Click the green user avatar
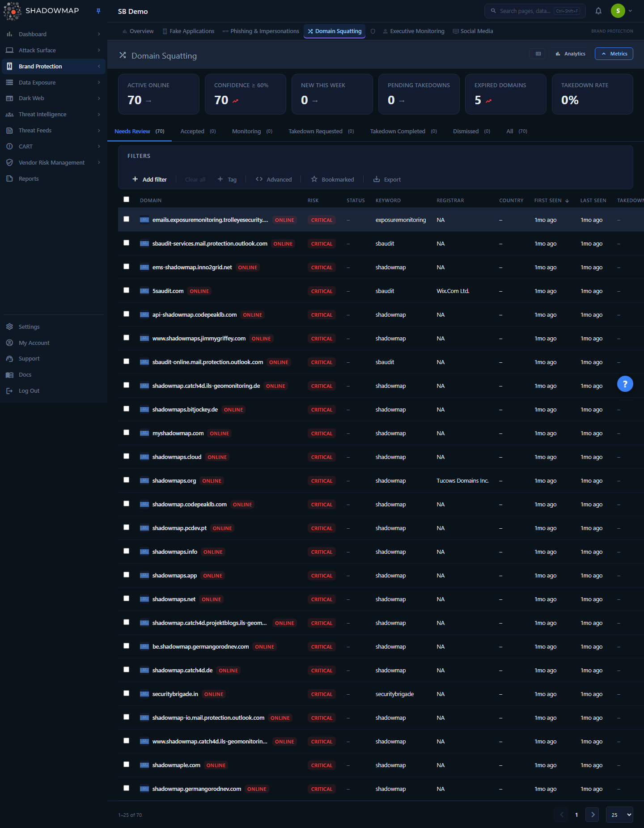644x828 pixels. tap(618, 11)
